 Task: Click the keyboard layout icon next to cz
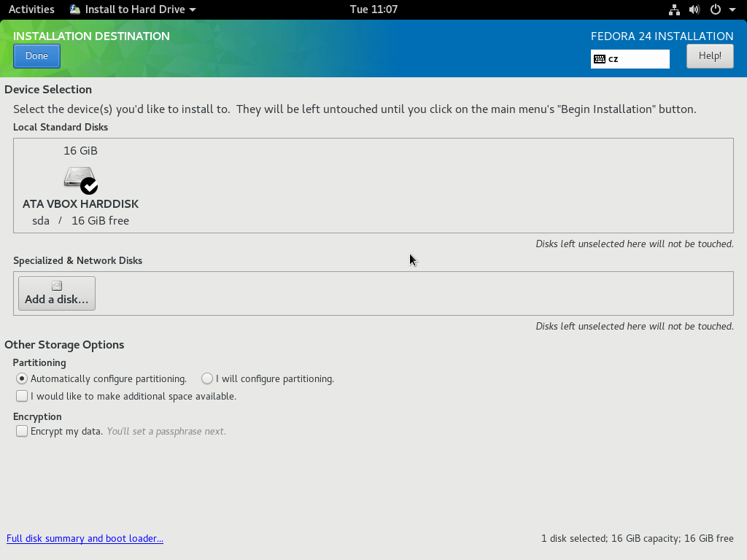(600, 59)
